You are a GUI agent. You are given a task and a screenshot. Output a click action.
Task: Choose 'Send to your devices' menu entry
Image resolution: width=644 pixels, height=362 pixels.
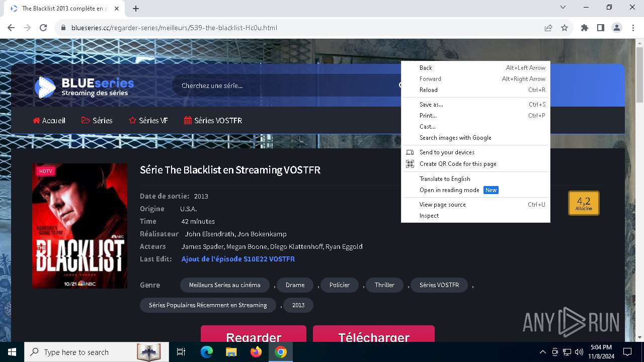coord(475,152)
